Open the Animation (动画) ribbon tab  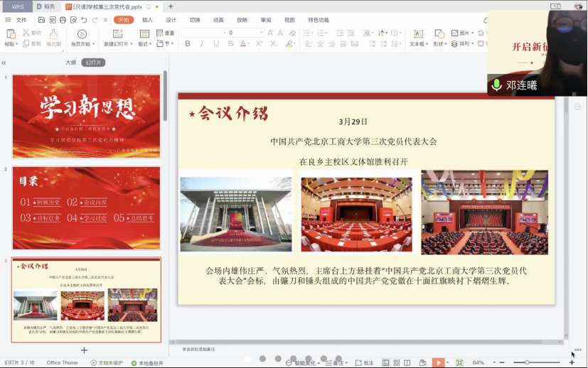(218, 20)
